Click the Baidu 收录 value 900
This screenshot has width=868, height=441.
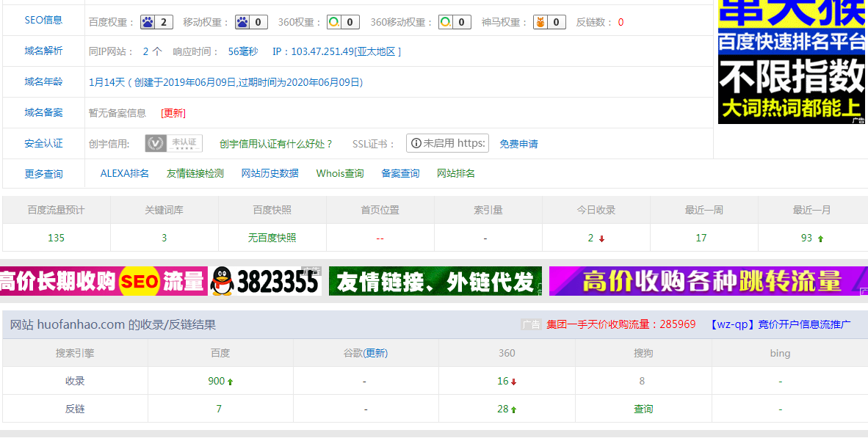[217, 381]
